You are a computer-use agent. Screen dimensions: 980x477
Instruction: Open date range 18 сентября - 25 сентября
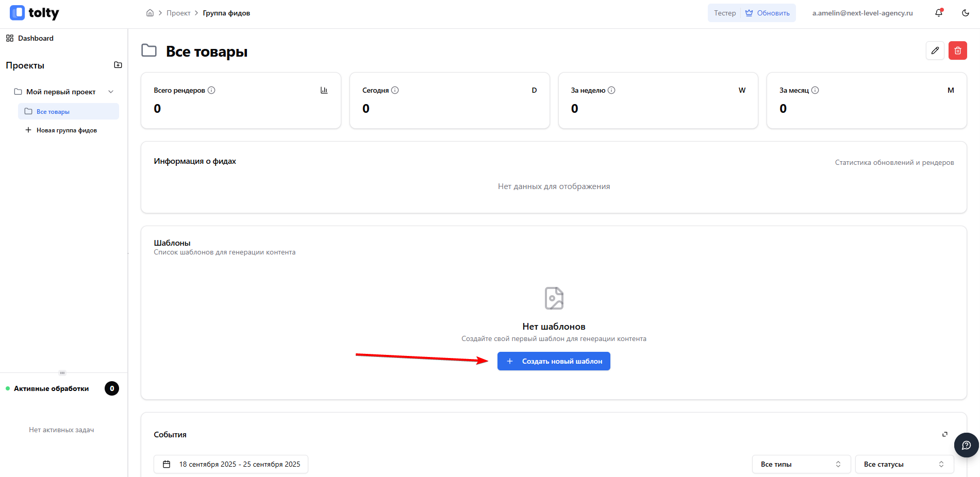231,464
